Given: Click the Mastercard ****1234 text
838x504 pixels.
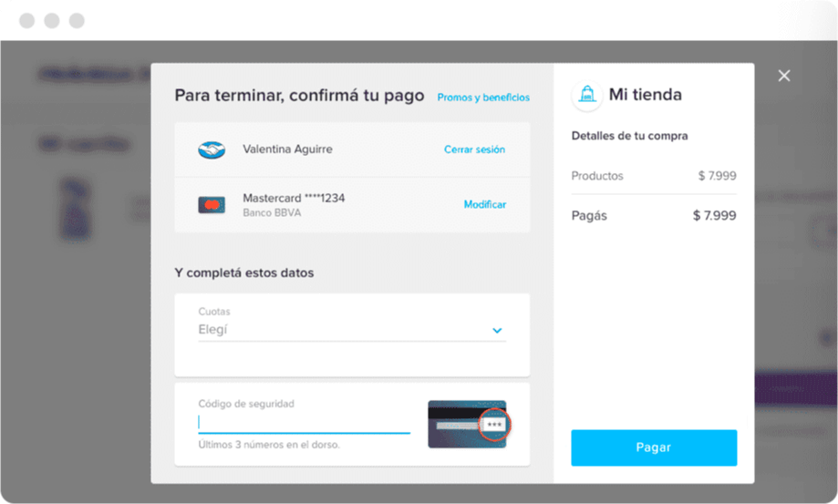Looking at the screenshot, I should 294,198.
